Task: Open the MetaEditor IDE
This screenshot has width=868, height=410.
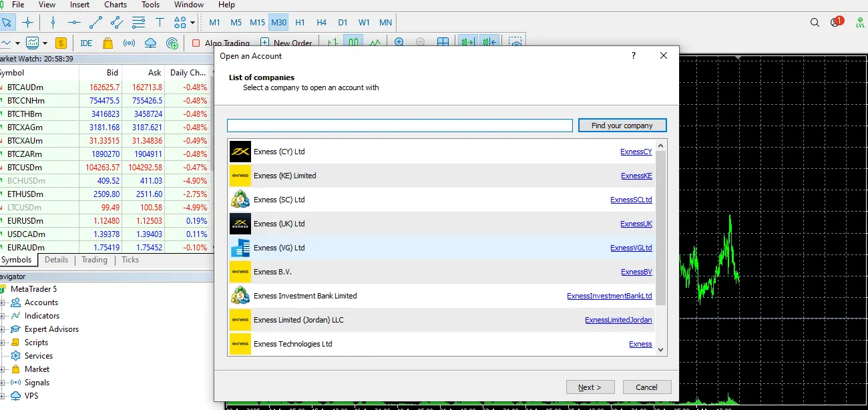Action: (86, 43)
